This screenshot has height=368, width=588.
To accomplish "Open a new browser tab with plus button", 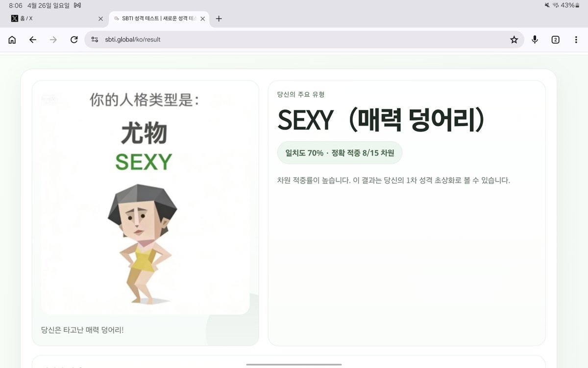I will [219, 19].
